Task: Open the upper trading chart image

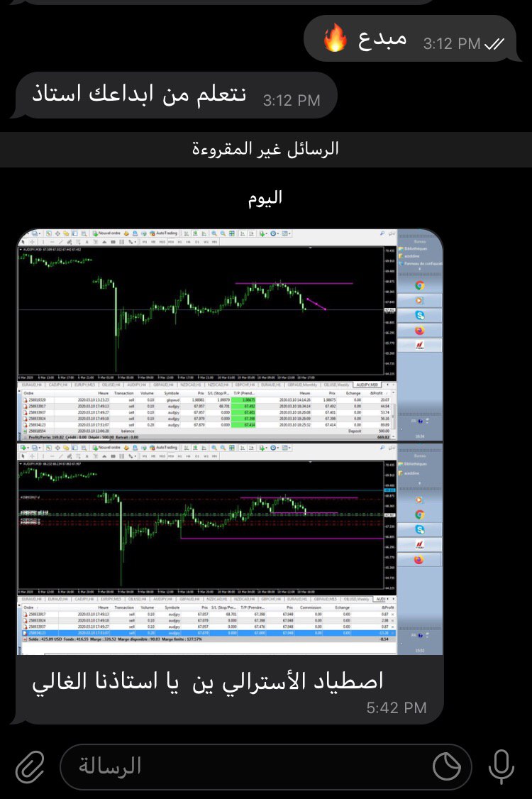Action: [x=206, y=312]
